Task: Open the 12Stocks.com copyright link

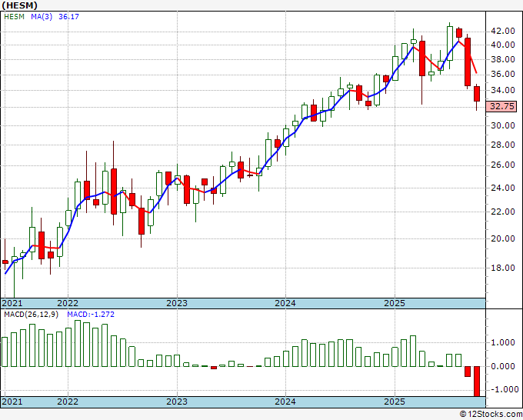Action: click(x=491, y=415)
